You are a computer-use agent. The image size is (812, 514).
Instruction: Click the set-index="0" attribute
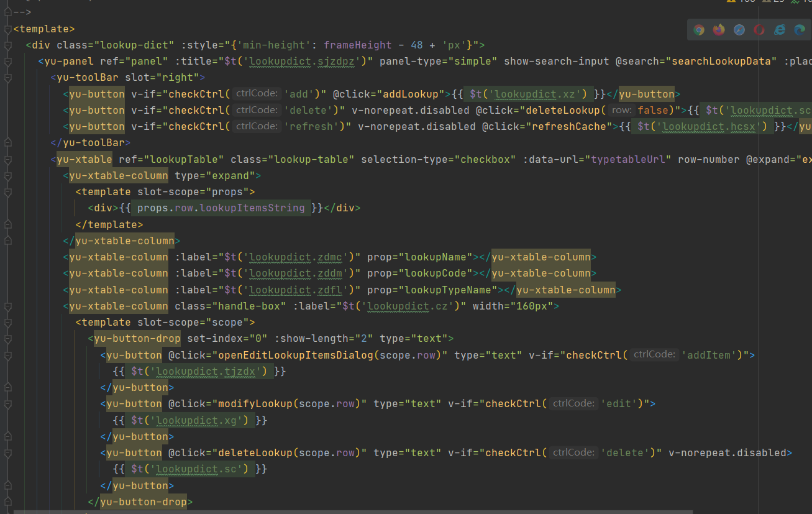(227, 338)
